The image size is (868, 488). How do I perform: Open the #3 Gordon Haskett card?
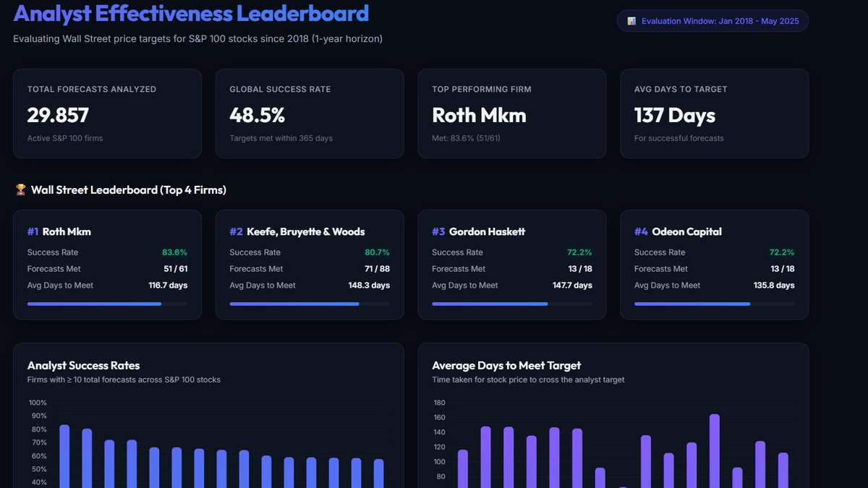pyautogui.click(x=512, y=265)
